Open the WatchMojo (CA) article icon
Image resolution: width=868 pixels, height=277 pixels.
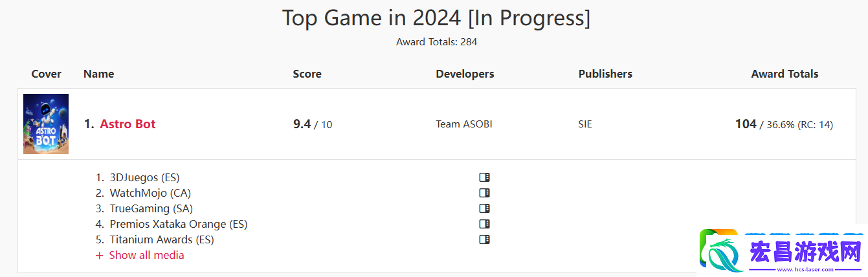(484, 193)
